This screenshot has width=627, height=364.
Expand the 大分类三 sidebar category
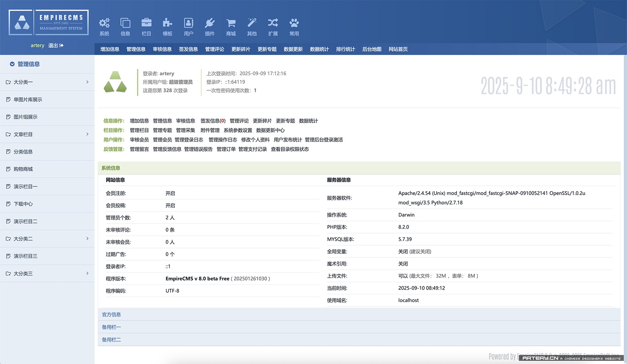click(x=47, y=273)
